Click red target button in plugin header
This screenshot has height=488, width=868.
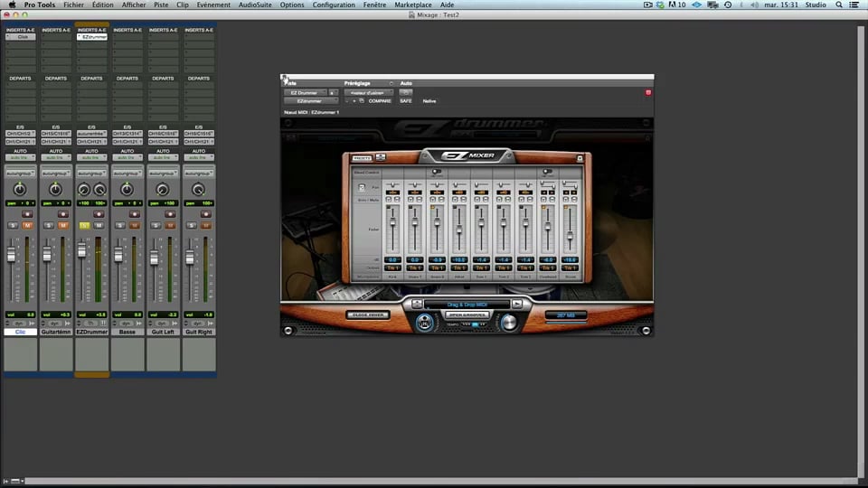[648, 92]
